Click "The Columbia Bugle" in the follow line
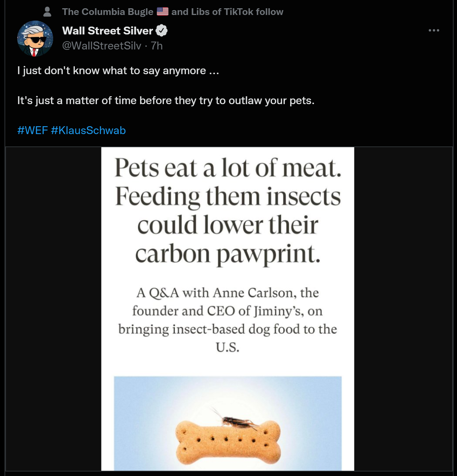This screenshot has height=476, width=457. 107,12
